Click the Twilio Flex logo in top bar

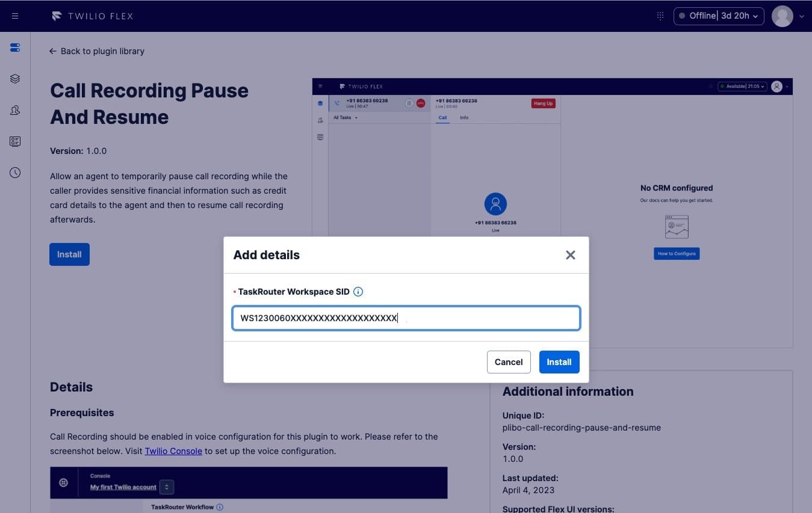point(91,16)
